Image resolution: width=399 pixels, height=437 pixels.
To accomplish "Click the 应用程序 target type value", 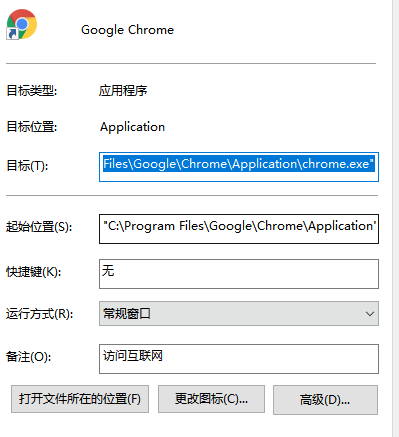I will 123,91.
